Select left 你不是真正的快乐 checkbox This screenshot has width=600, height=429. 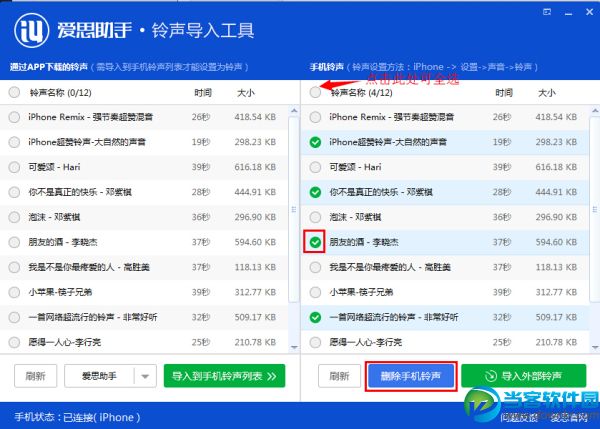point(14,192)
